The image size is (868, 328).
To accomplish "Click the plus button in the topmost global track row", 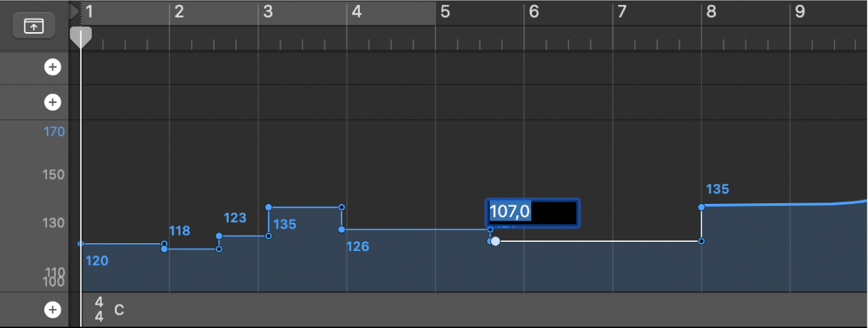I will tap(52, 67).
